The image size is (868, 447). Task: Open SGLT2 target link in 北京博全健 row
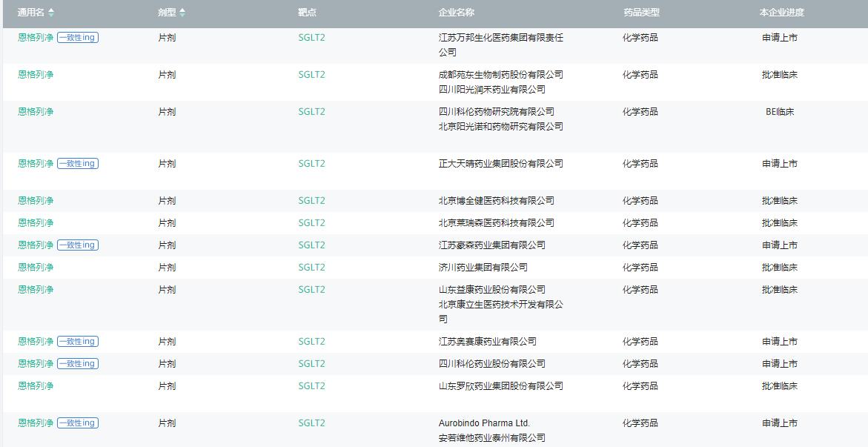(x=311, y=201)
